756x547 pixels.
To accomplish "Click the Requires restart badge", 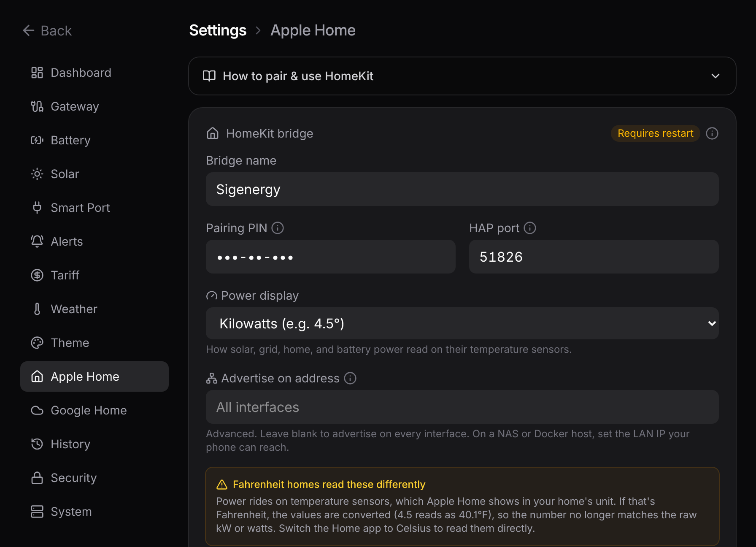I will point(655,133).
